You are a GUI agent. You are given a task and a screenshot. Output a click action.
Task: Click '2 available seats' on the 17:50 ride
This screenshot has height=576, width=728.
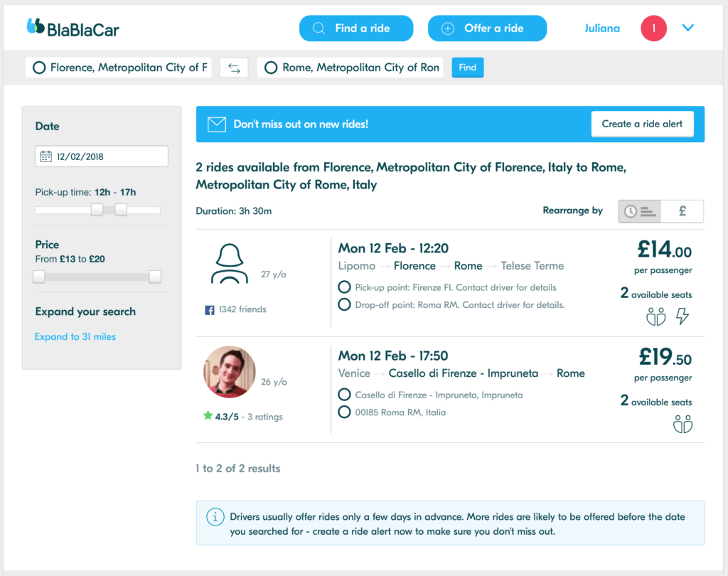point(656,401)
